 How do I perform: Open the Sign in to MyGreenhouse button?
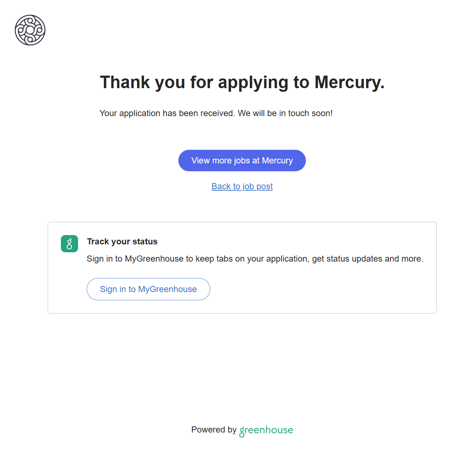click(148, 289)
